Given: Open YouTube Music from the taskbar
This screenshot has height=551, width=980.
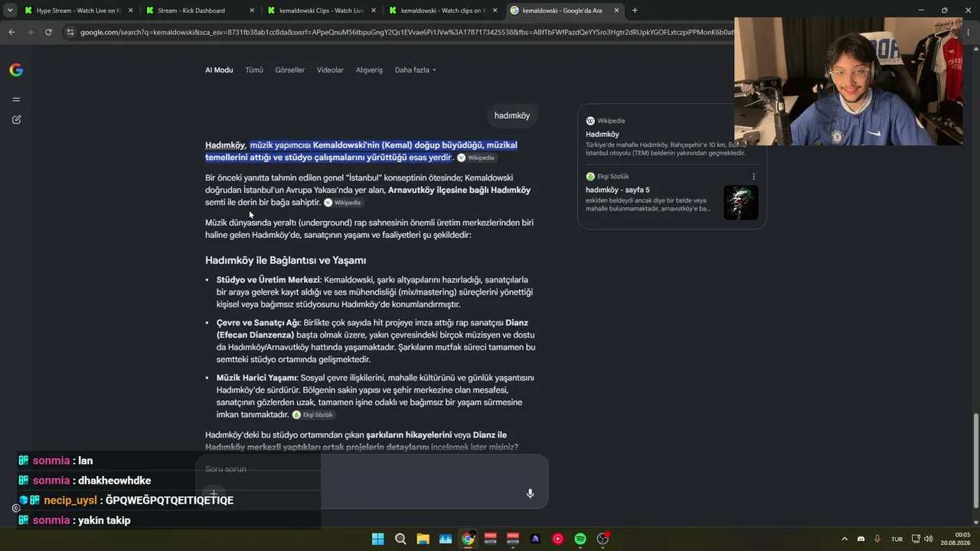Looking at the screenshot, I should [558, 539].
